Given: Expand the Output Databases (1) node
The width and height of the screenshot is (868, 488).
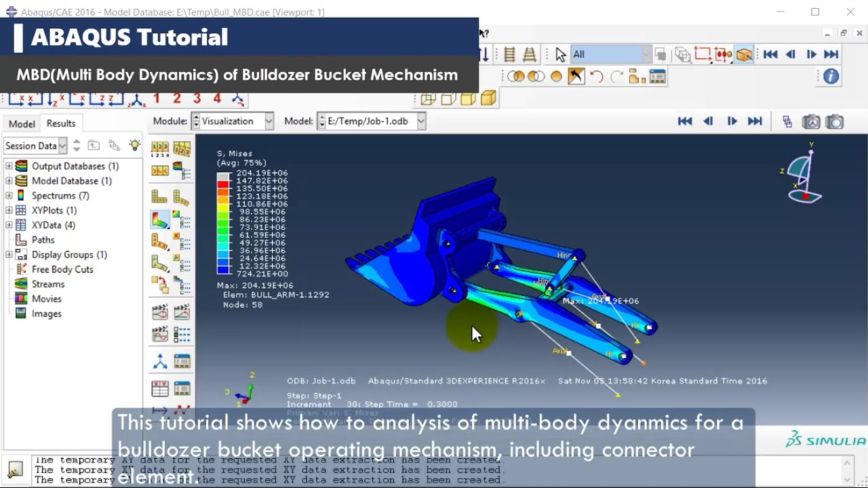Looking at the screenshot, I should (x=9, y=166).
